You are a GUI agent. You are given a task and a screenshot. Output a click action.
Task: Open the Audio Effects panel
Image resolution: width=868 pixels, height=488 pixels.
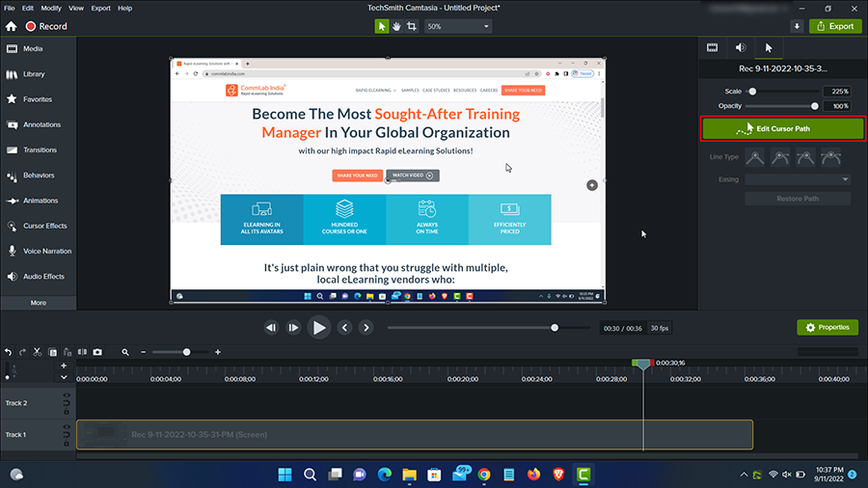point(39,277)
